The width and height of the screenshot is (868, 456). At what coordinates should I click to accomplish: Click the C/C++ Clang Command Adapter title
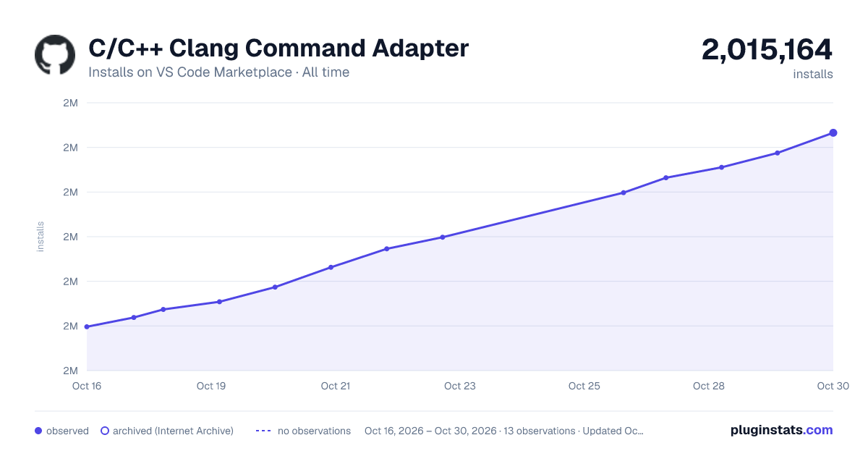click(x=278, y=48)
